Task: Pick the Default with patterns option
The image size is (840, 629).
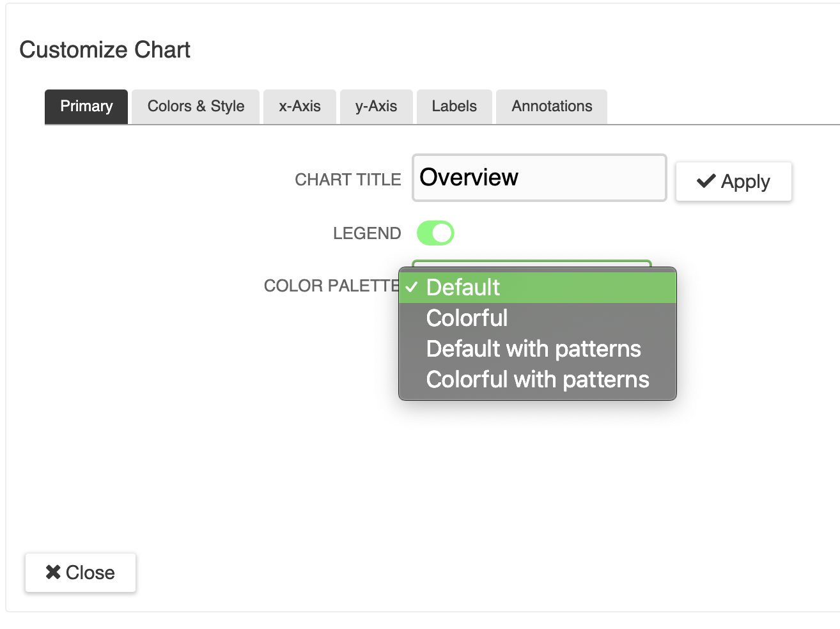Action: 533,349
